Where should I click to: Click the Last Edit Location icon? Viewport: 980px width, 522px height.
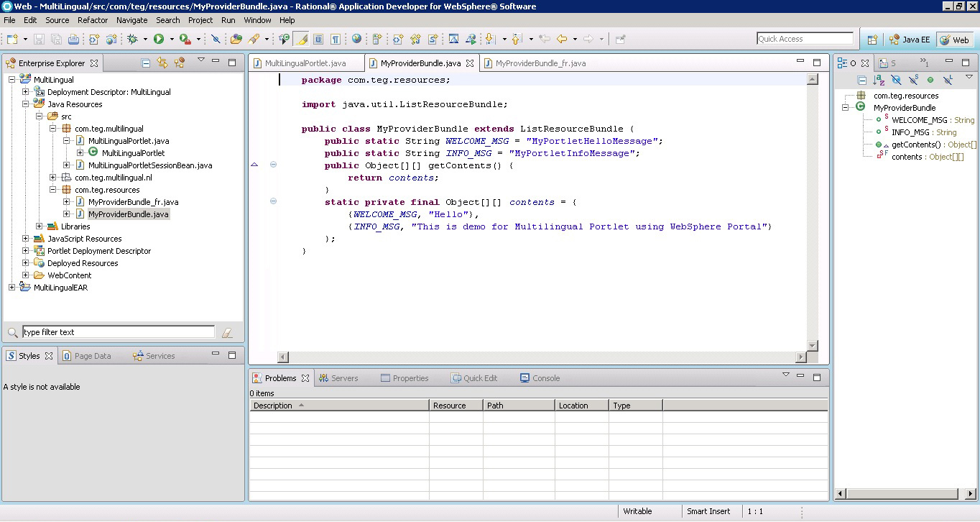[x=544, y=39]
